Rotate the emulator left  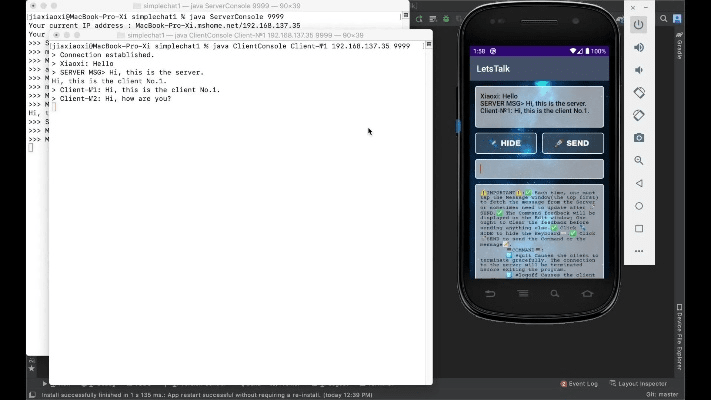point(639,93)
